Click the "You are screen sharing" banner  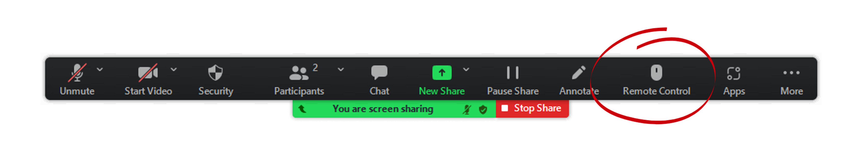(x=383, y=109)
